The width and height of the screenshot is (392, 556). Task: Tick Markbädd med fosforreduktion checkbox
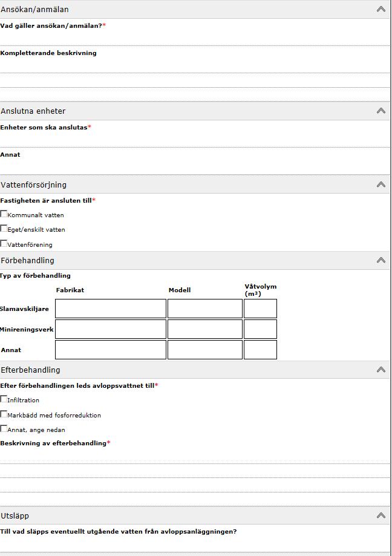pyautogui.click(x=4, y=414)
